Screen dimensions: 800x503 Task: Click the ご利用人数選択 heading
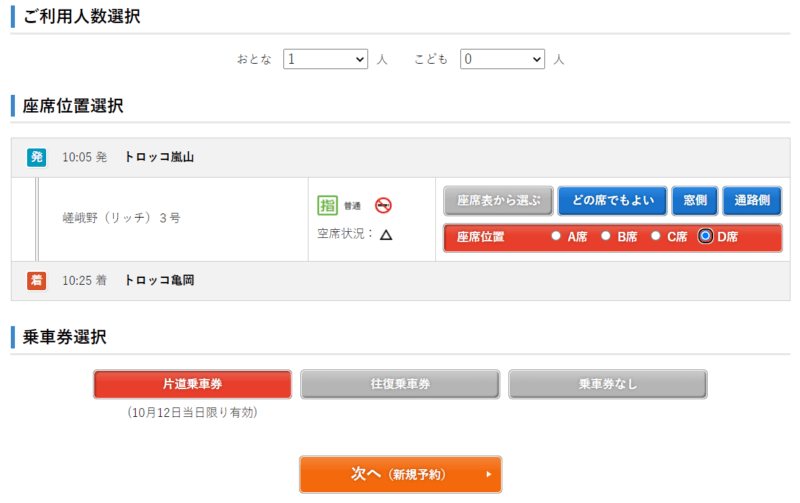(x=82, y=16)
